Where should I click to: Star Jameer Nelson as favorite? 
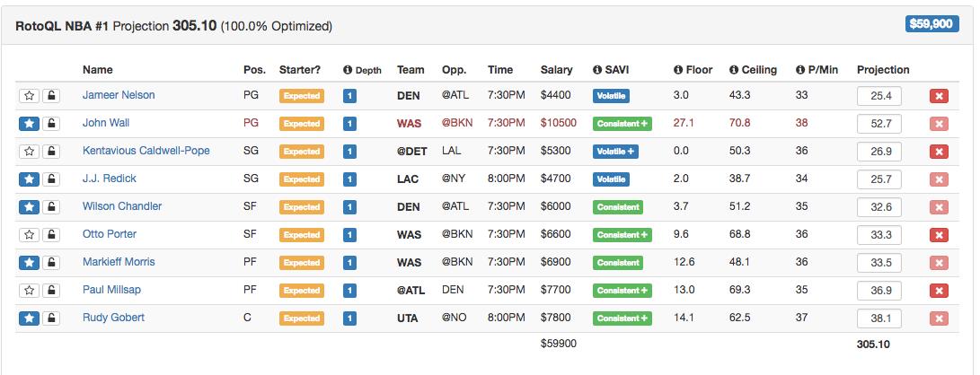30,96
